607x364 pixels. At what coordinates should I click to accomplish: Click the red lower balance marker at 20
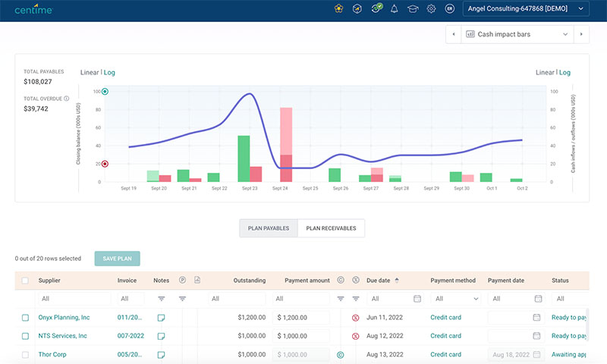pyautogui.click(x=105, y=164)
